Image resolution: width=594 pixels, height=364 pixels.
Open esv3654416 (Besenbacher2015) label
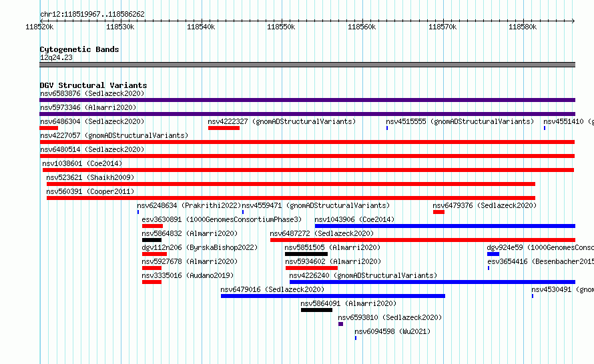point(541,261)
